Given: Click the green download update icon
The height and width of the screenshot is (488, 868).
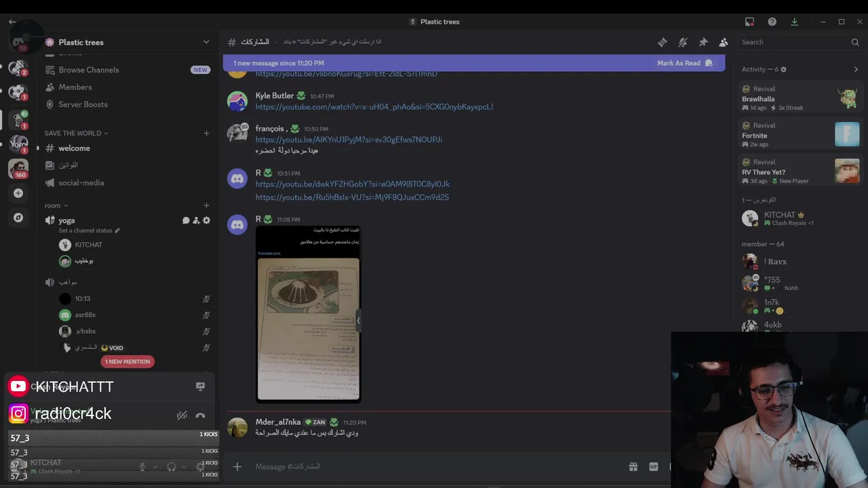Looking at the screenshot, I should [794, 22].
